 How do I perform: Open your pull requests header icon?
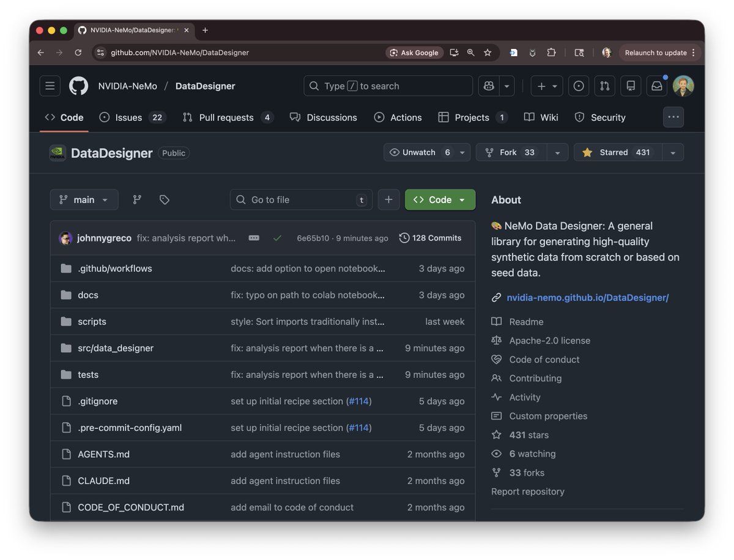point(604,86)
